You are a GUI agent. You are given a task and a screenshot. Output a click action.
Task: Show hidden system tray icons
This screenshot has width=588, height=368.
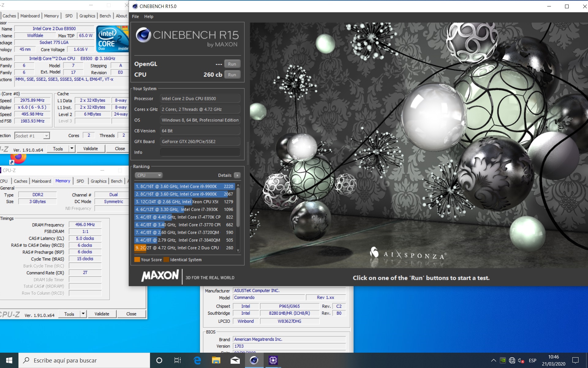pos(493,360)
